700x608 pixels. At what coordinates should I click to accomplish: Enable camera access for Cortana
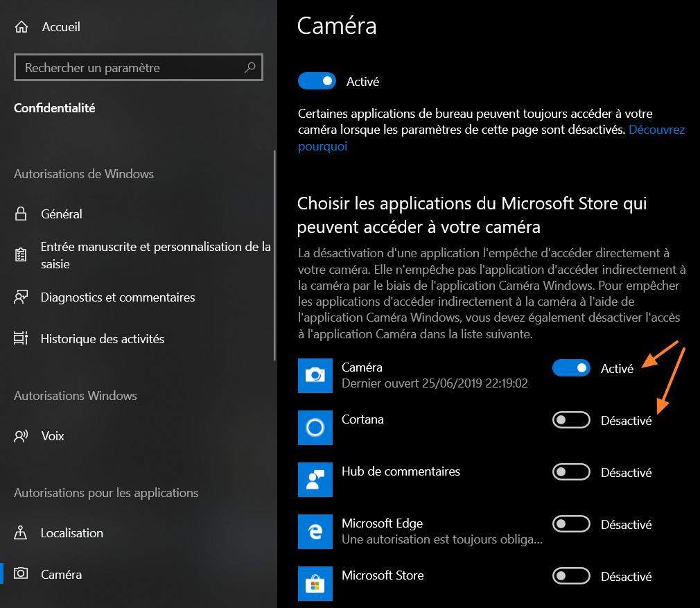pyautogui.click(x=571, y=420)
